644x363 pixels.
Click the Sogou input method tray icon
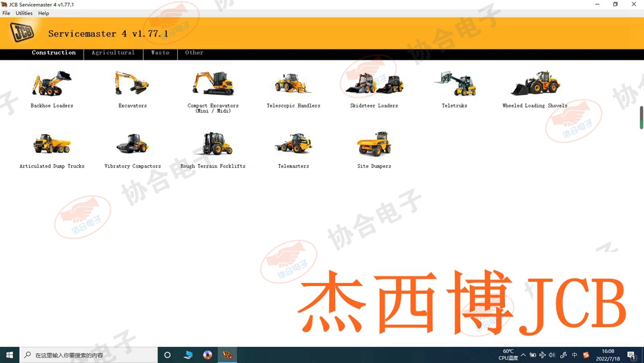[586, 355]
